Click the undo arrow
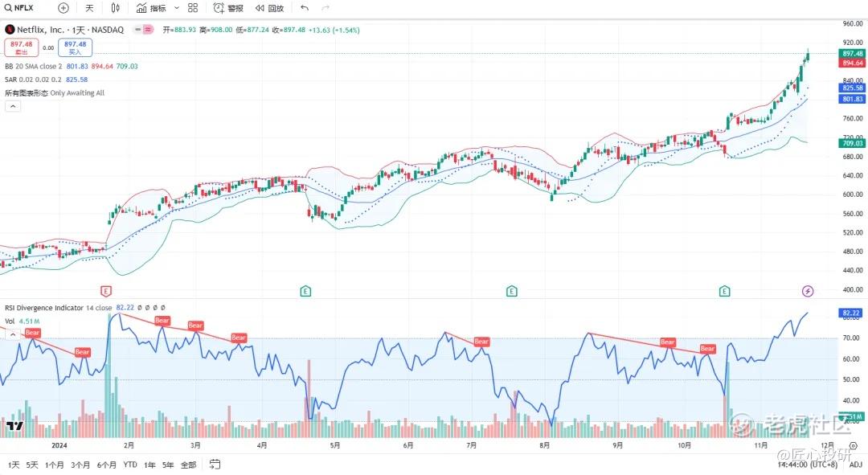868x475 pixels. pyautogui.click(x=305, y=8)
